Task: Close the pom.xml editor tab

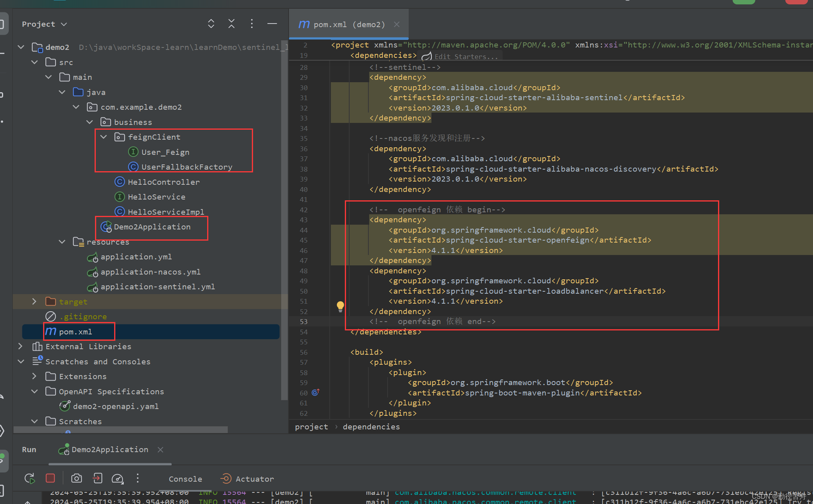Action: [397, 24]
